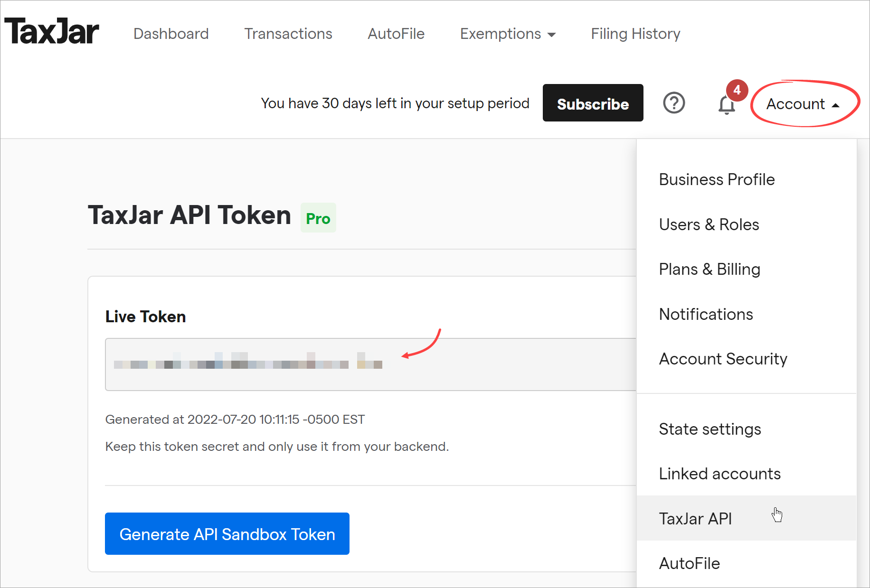
Task: Click Generate API Sandbox Token button
Action: 227,534
